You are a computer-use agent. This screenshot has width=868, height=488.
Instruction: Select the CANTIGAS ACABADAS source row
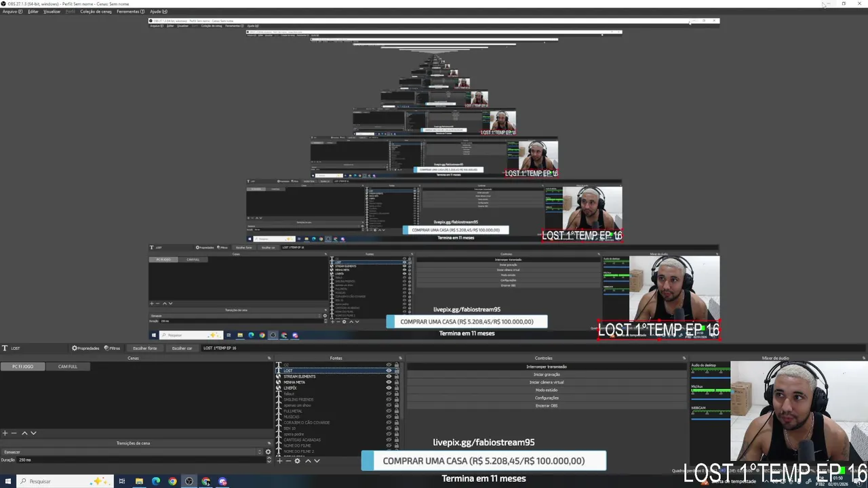click(337, 440)
